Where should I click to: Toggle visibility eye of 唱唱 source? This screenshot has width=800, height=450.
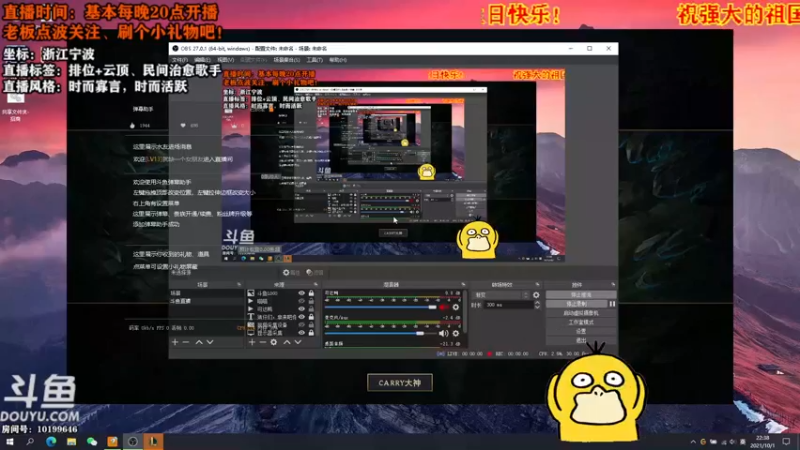pos(302,301)
